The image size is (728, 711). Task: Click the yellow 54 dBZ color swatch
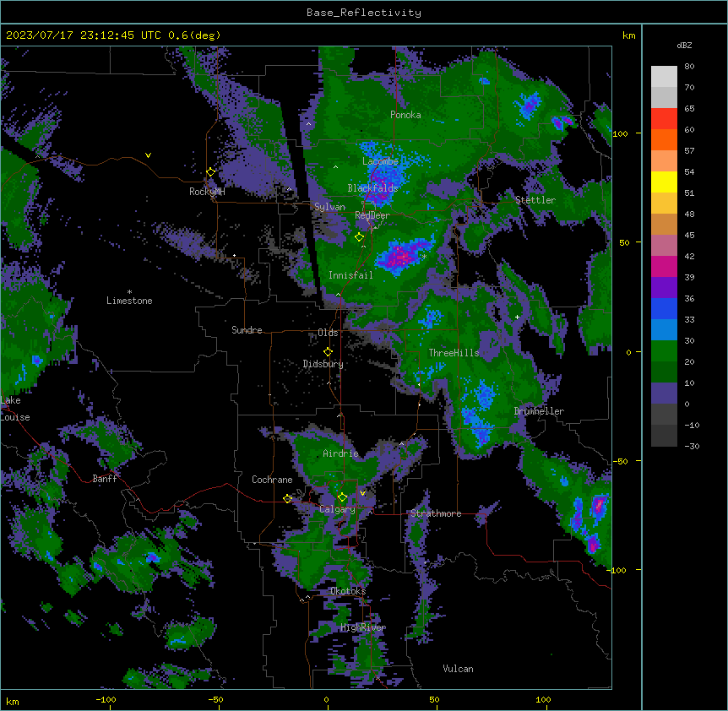coord(664,182)
